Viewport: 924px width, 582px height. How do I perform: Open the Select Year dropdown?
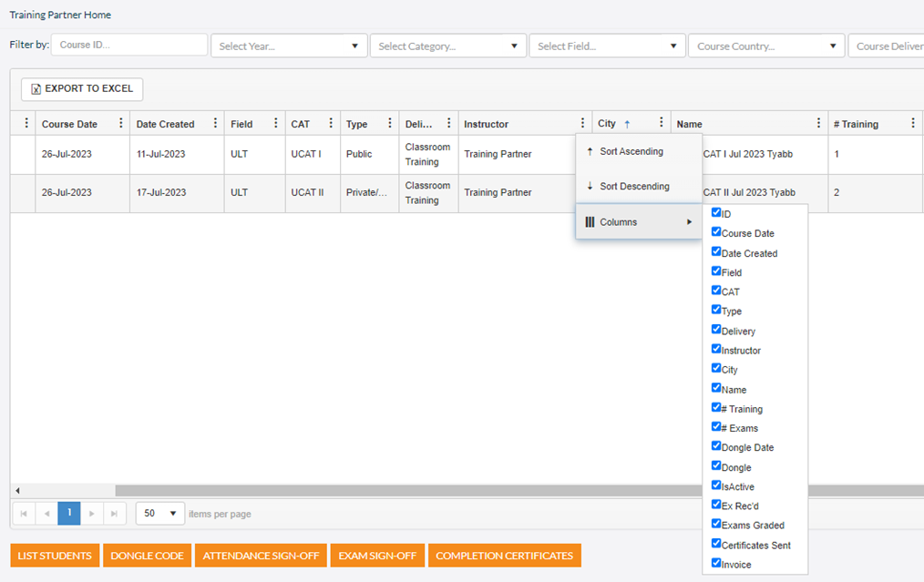288,45
